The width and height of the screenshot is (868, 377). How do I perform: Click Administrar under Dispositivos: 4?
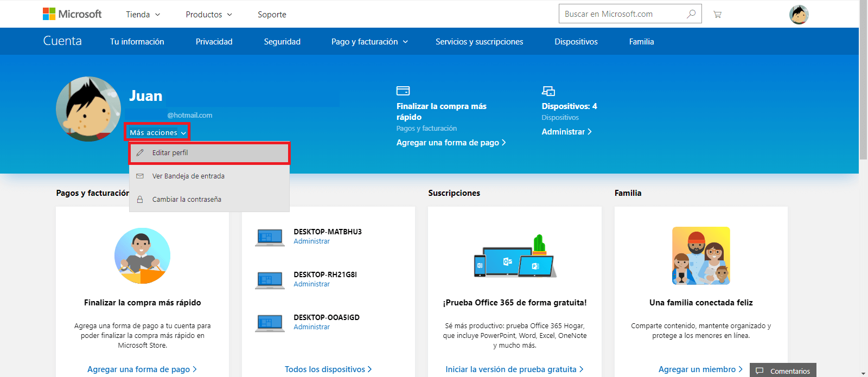pos(566,132)
